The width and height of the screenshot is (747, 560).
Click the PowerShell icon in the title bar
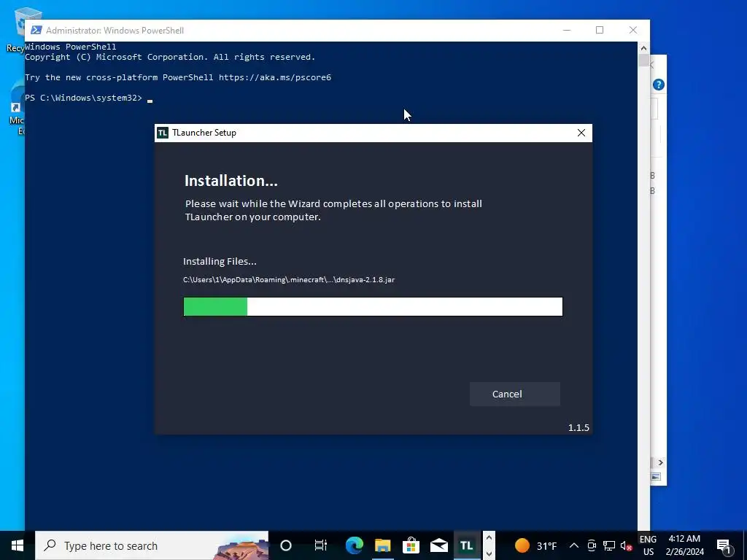click(36, 30)
